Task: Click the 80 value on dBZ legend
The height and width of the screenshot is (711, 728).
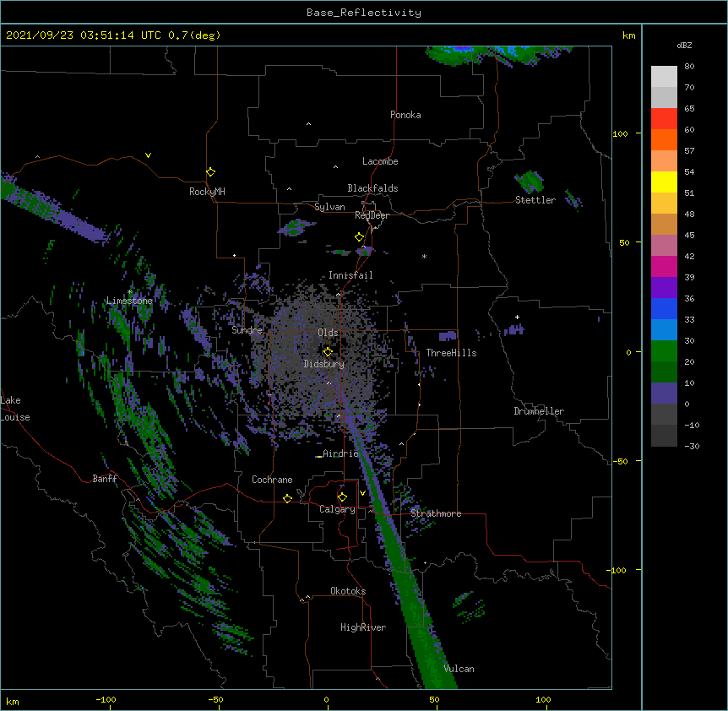Action: pyautogui.click(x=689, y=67)
